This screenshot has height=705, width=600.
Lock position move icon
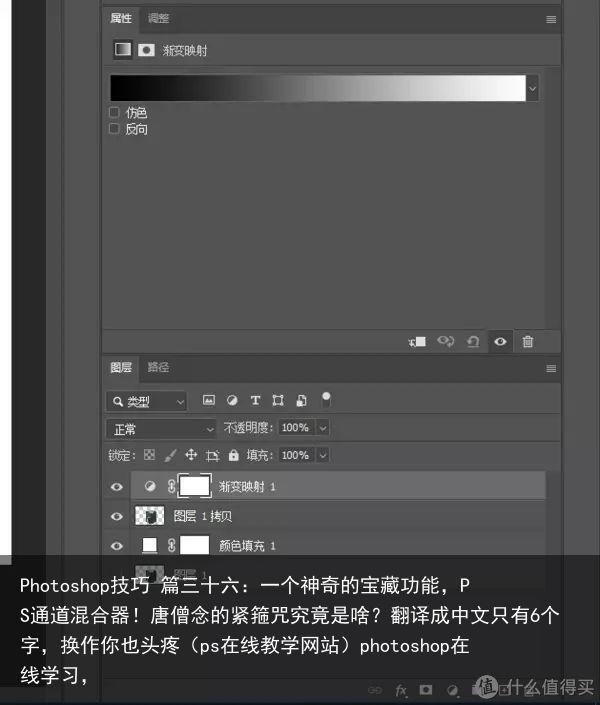point(191,455)
